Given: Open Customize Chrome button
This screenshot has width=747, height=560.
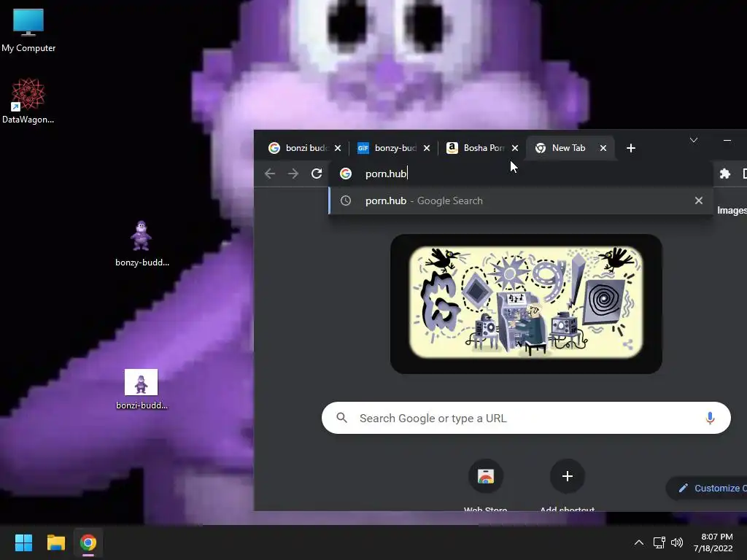Looking at the screenshot, I should (x=707, y=488).
